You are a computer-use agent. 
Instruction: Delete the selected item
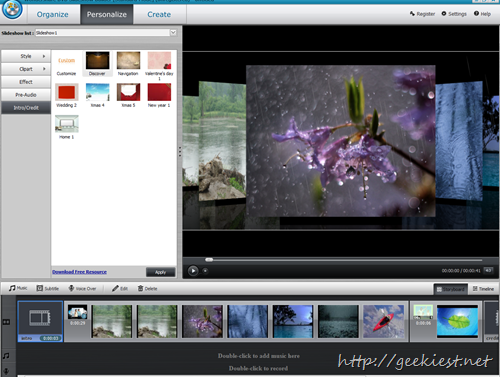click(x=147, y=288)
